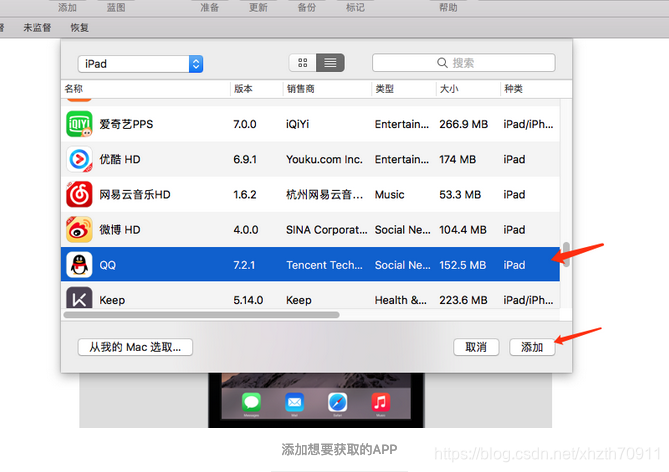This screenshot has height=472, width=669.
Task: Click the 微博 HD app icon
Action: [79, 230]
